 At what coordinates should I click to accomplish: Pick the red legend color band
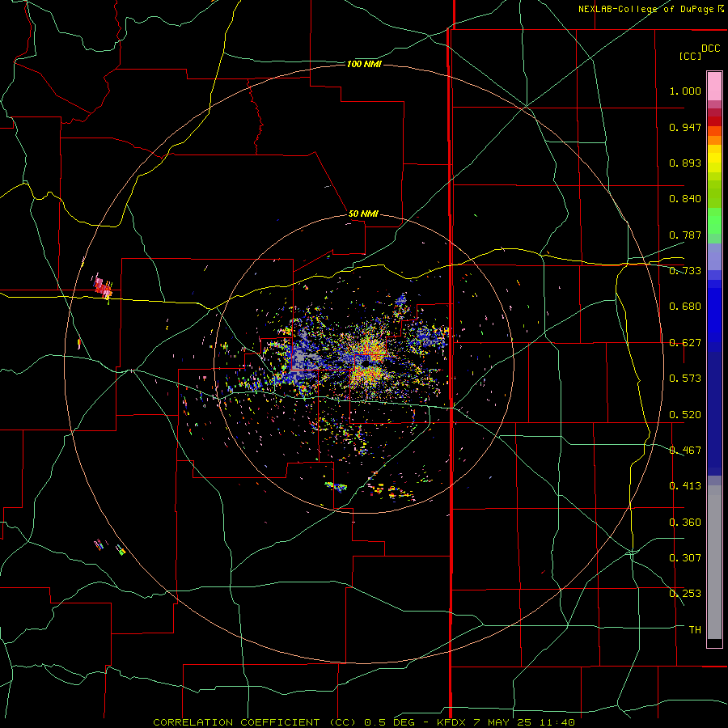click(714, 121)
